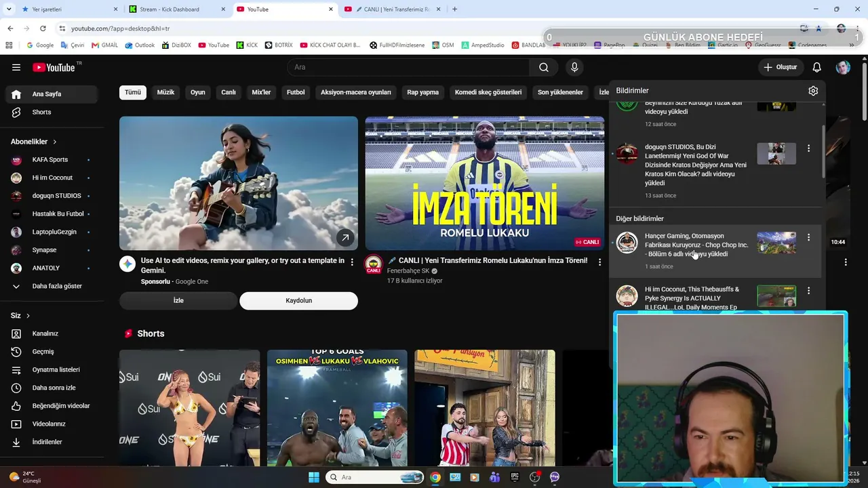Screen dimensions: 868x488
Task: Select the Canlı filter chip
Action: pos(229,92)
